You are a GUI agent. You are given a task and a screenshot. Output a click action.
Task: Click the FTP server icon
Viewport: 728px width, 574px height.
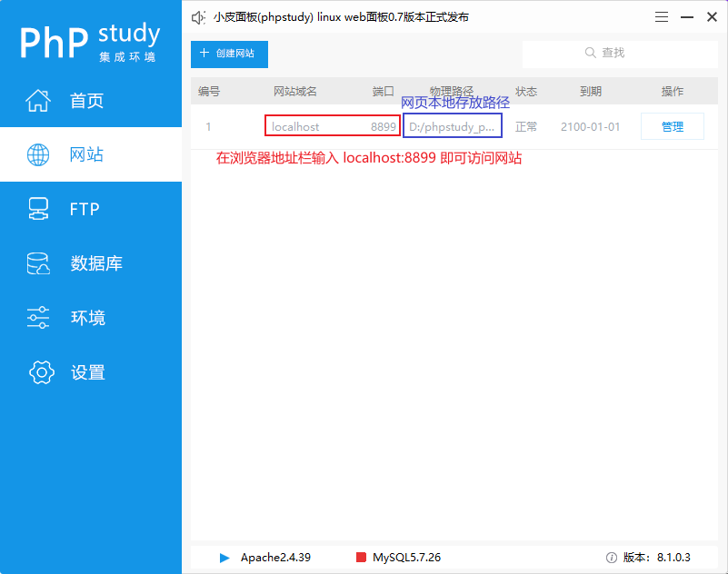tap(38, 209)
